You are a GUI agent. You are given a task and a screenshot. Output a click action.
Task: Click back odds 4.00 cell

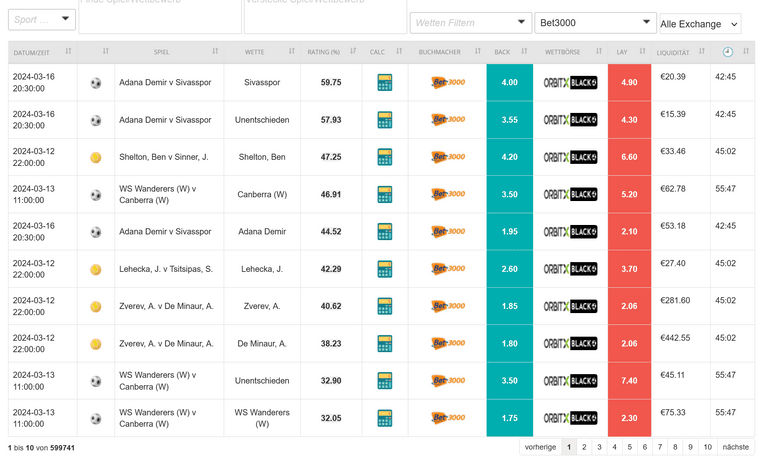[509, 82]
